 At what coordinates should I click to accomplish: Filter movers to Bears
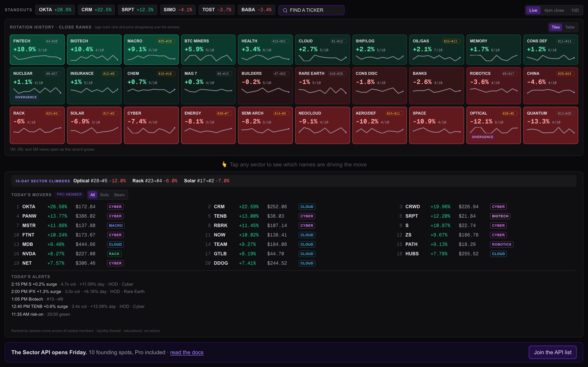[x=119, y=195]
